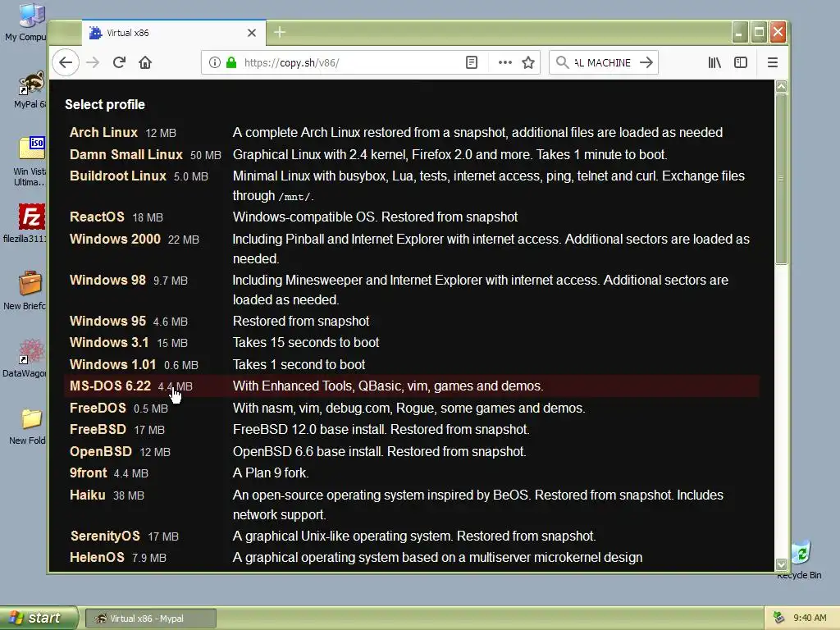Go back with the browser back arrow
Viewport: 840px width, 630px height.
(66, 62)
